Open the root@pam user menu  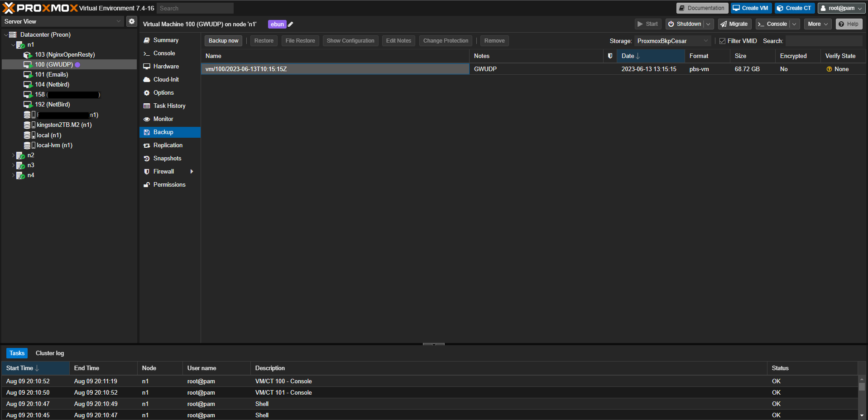(842, 8)
